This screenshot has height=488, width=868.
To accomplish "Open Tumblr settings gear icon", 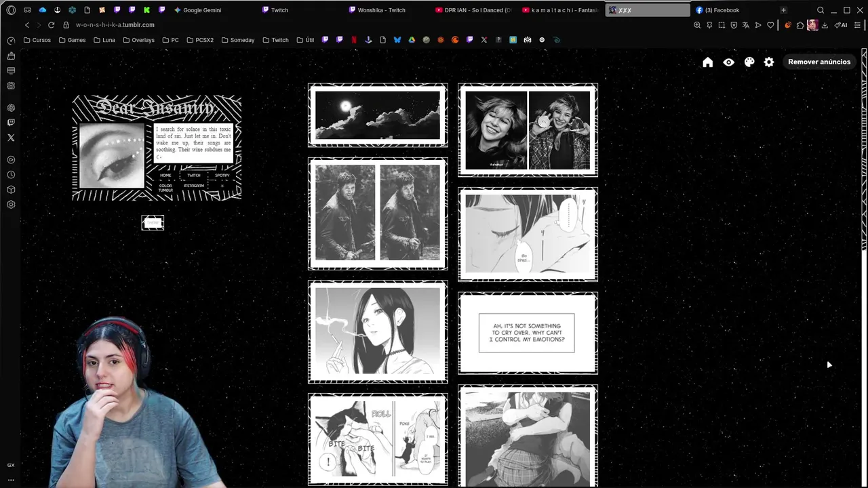I will pyautogui.click(x=769, y=62).
